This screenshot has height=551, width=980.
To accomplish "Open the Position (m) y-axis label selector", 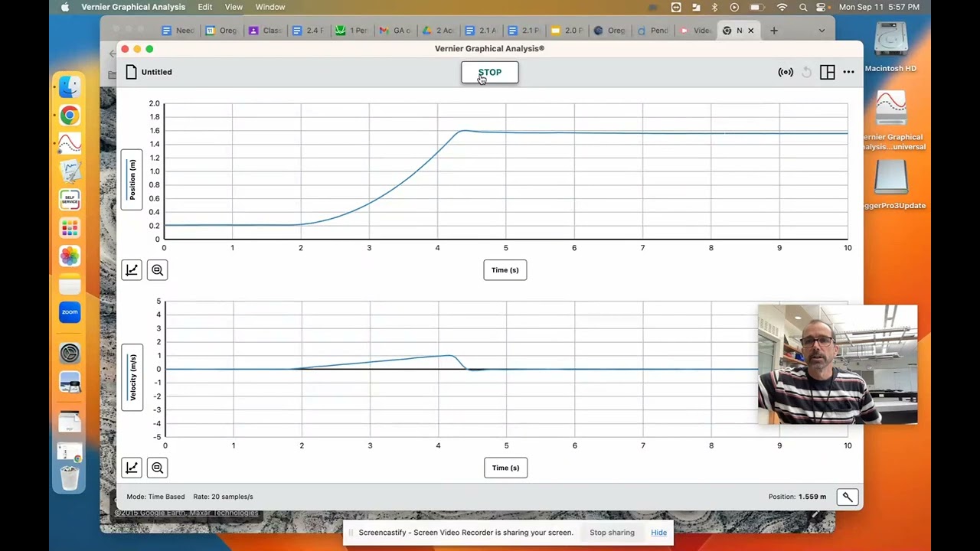I will tap(132, 181).
